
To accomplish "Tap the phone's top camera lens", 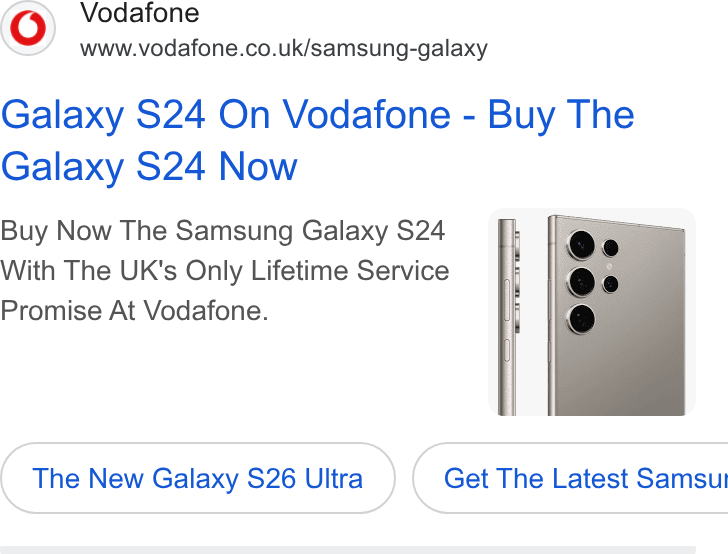I will (x=581, y=244).
